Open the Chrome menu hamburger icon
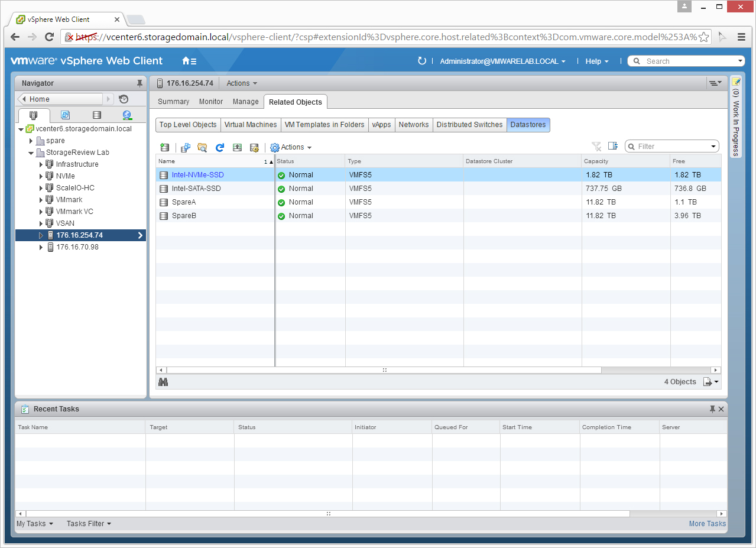Image resolution: width=756 pixels, height=548 pixels. tap(741, 37)
